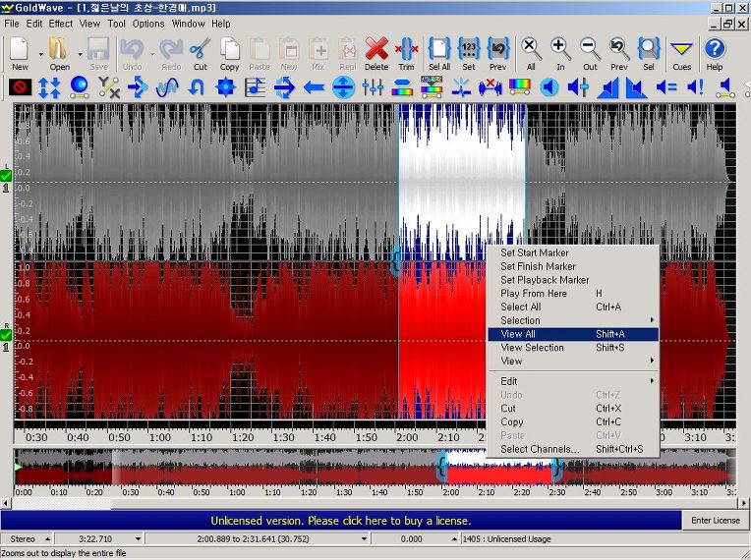This screenshot has width=751, height=560.
Task: Click the maximize volume speaker exclamation icon
Action: pyautogui.click(x=695, y=87)
